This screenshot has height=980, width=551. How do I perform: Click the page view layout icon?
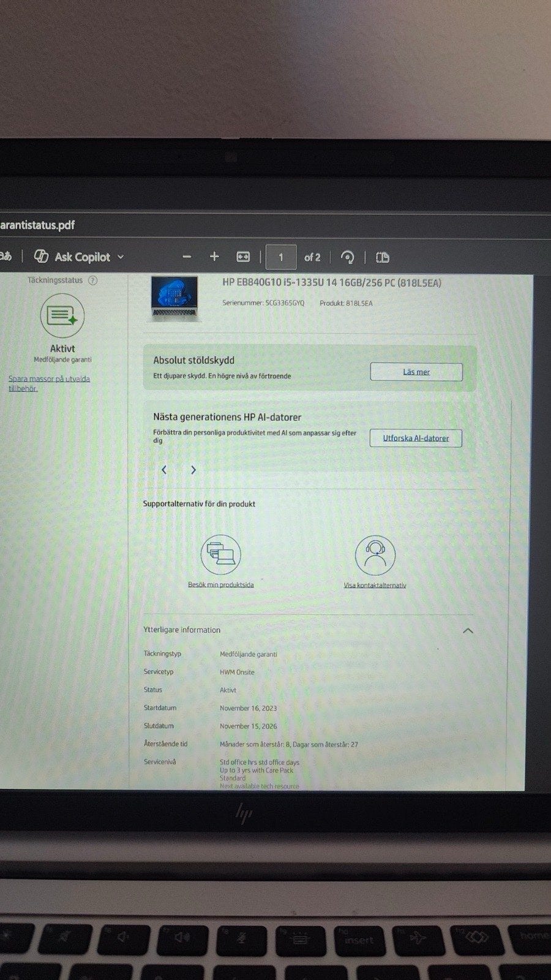point(383,257)
